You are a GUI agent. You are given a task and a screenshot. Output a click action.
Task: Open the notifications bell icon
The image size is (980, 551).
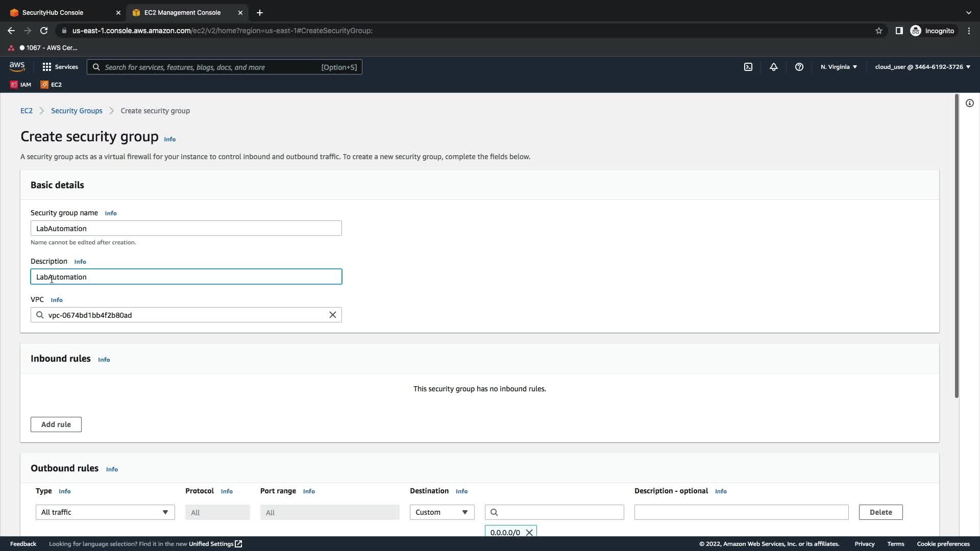coord(774,67)
